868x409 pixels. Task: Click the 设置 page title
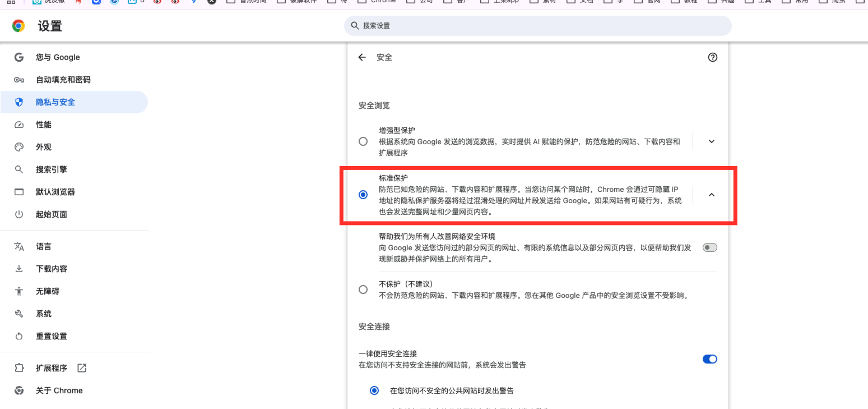pos(50,26)
